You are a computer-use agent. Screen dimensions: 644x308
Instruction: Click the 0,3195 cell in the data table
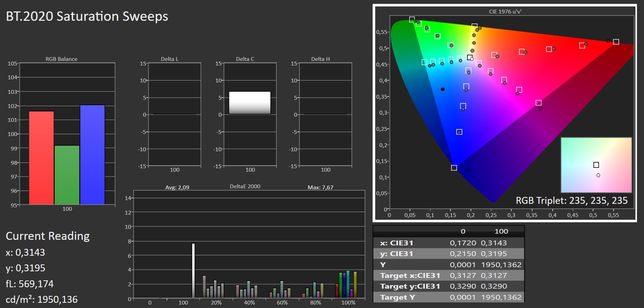pos(494,254)
